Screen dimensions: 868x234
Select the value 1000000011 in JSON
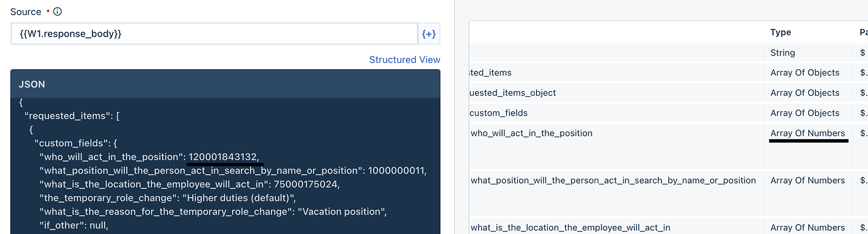pos(397,170)
